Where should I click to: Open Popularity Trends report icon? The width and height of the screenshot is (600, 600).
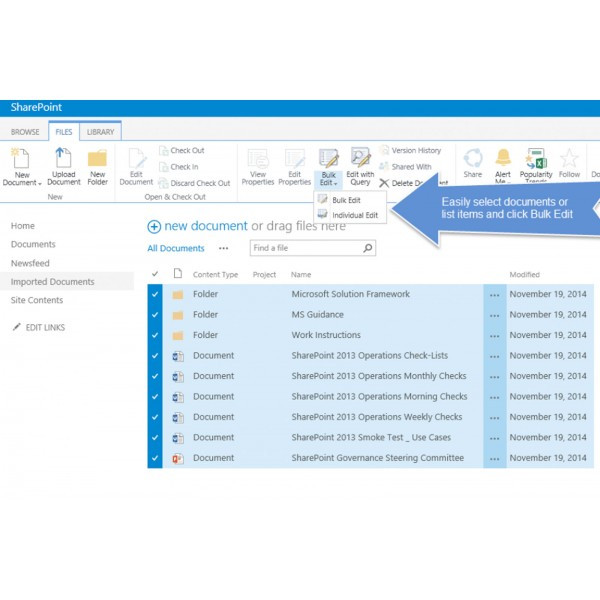coord(536,158)
